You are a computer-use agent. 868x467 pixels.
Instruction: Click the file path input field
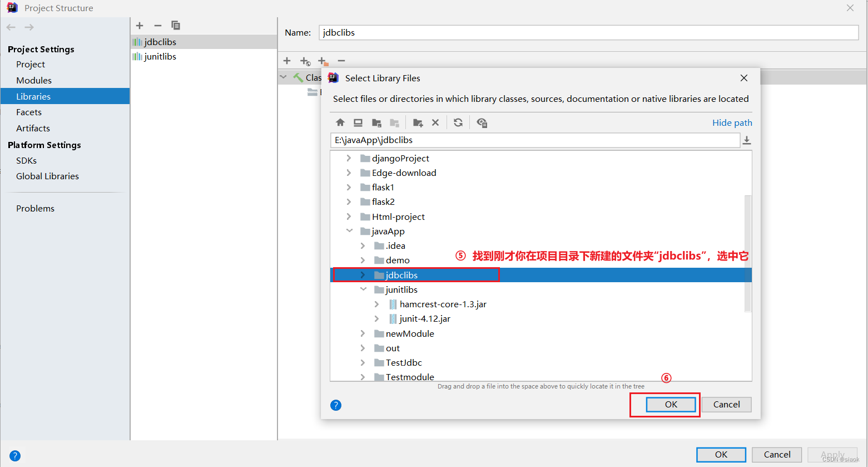535,140
